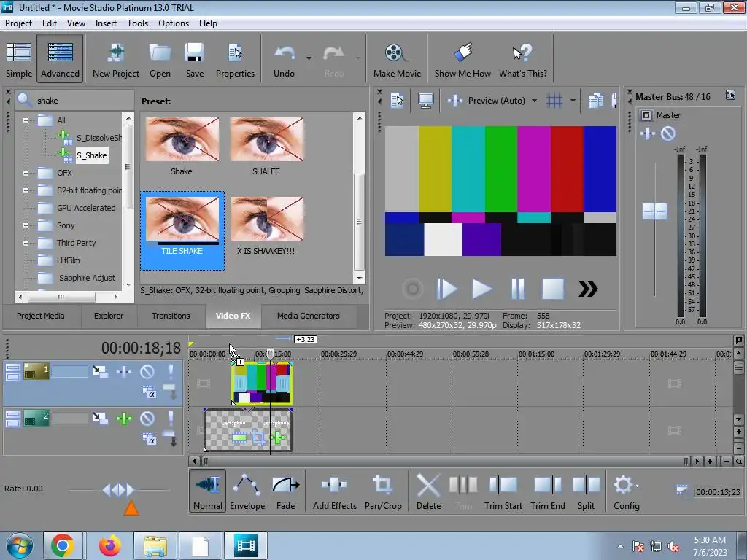Play from start in preview
Image resolution: width=747 pixels, height=560 pixels.
pyautogui.click(x=446, y=289)
